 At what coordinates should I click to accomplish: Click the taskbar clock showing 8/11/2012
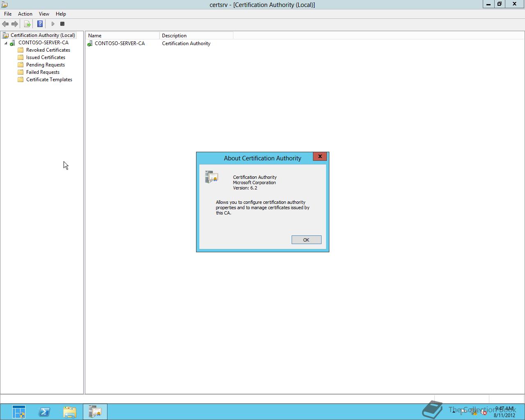(x=504, y=412)
